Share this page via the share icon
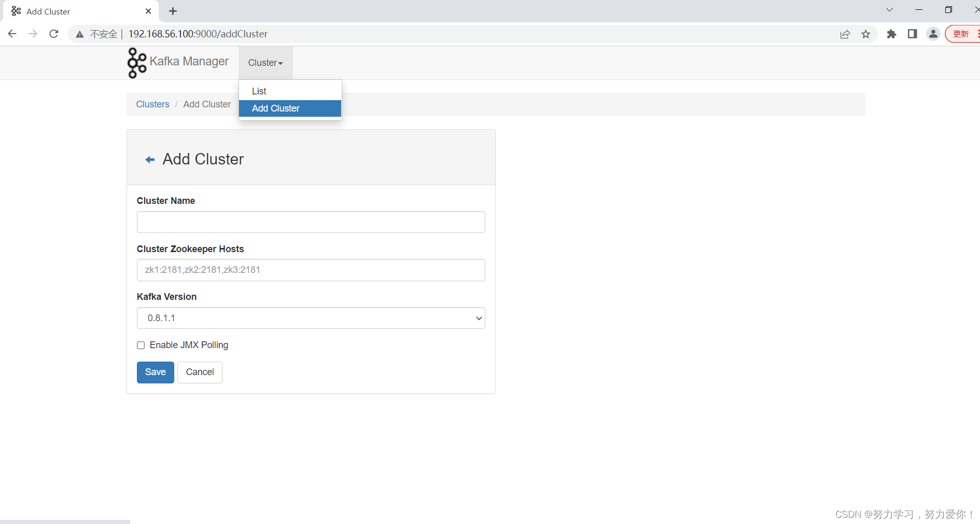This screenshot has height=524, width=980. pos(845,34)
